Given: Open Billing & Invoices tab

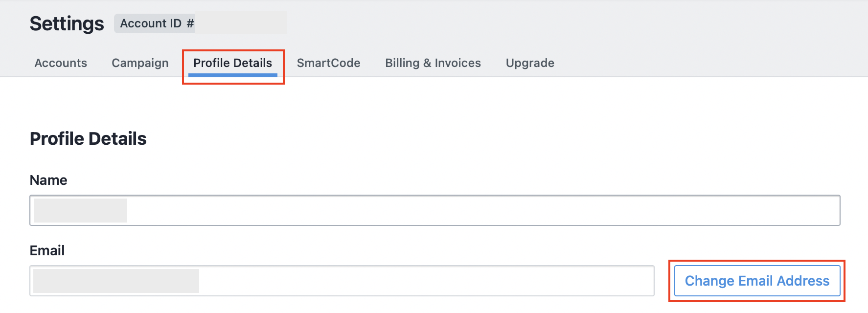Looking at the screenshot, I should [x=433, y=63].
